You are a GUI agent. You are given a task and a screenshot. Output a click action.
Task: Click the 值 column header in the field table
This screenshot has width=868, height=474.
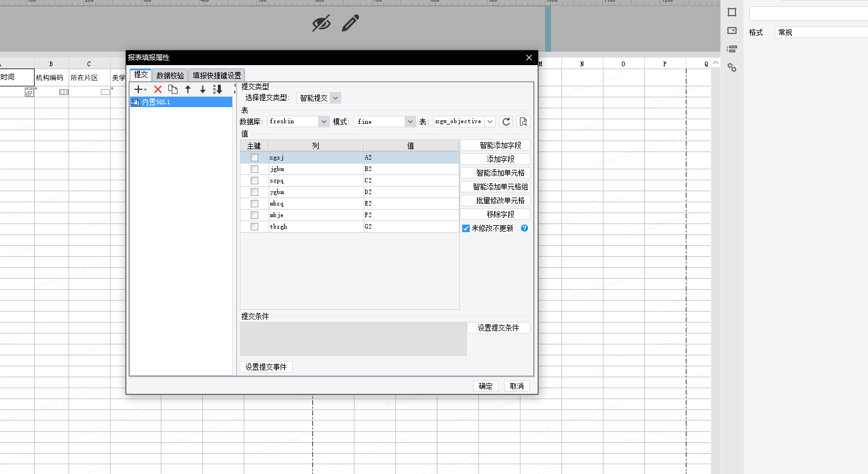click(410, 146)
